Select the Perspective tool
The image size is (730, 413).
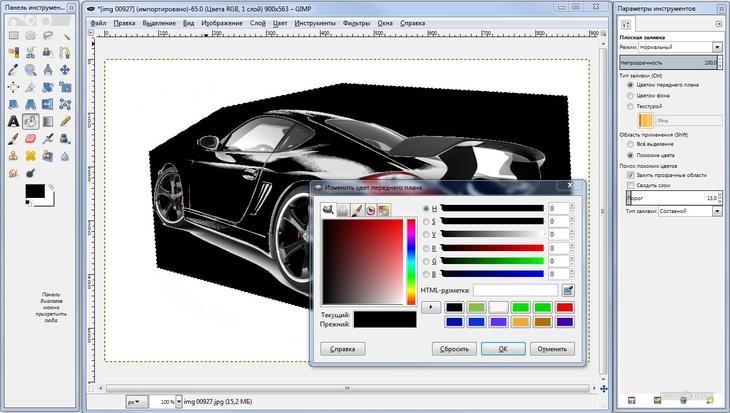pos(31,104)
